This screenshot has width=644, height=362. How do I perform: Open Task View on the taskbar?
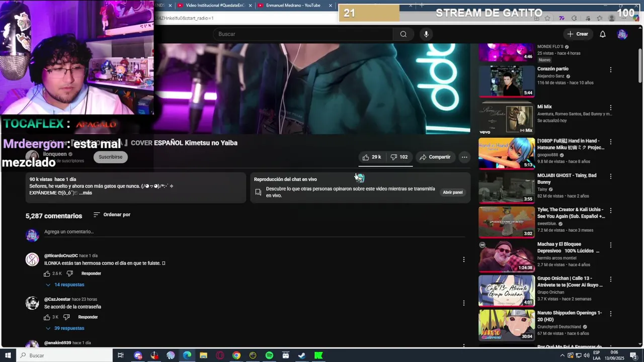(x=121, y=355)
